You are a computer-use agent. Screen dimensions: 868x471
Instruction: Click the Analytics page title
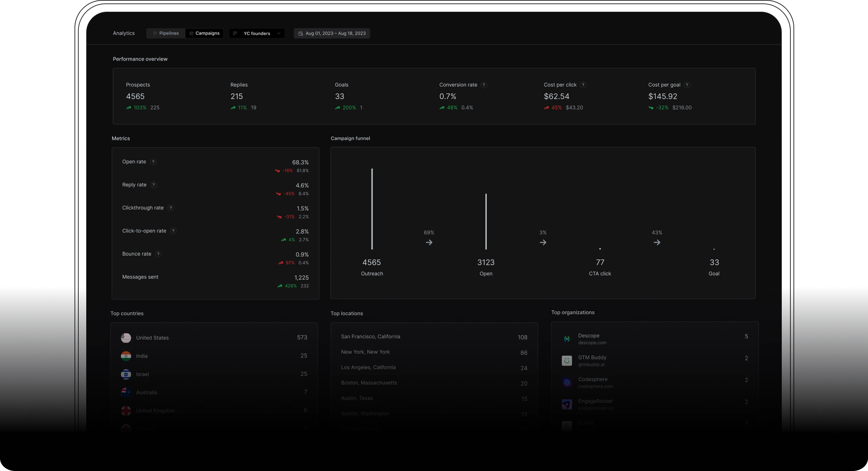coord(124,33)
